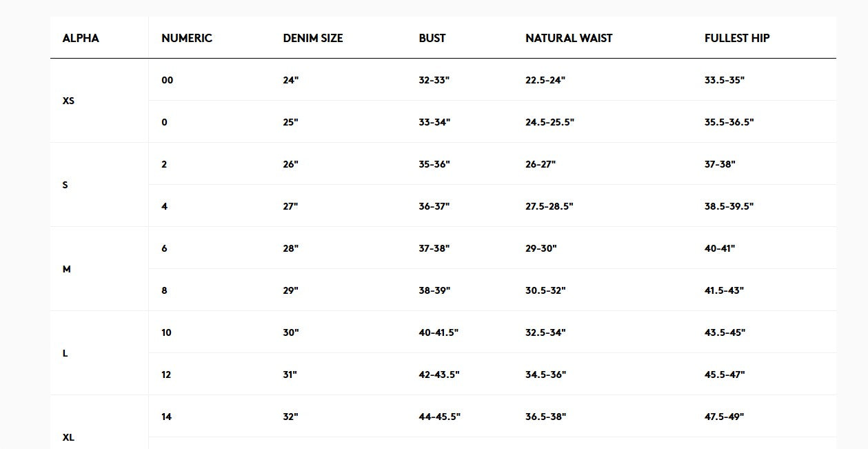Select bust measurement 42-43.5" cell
The width and height of the screenshot is (868, 449).
click(439, 375)
